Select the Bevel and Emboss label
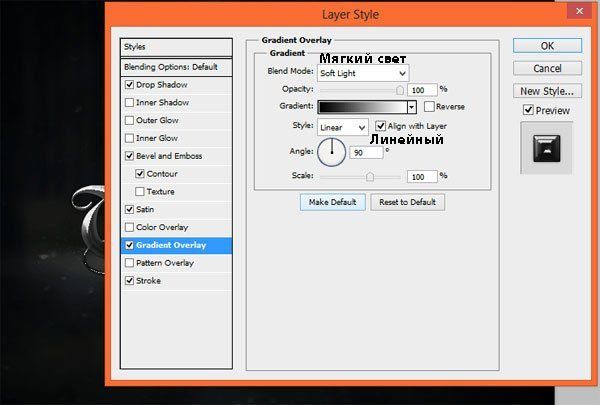Image resolution: width=600 pixels, height=405 pixels. pyautogui.click(x=169, y=156)
